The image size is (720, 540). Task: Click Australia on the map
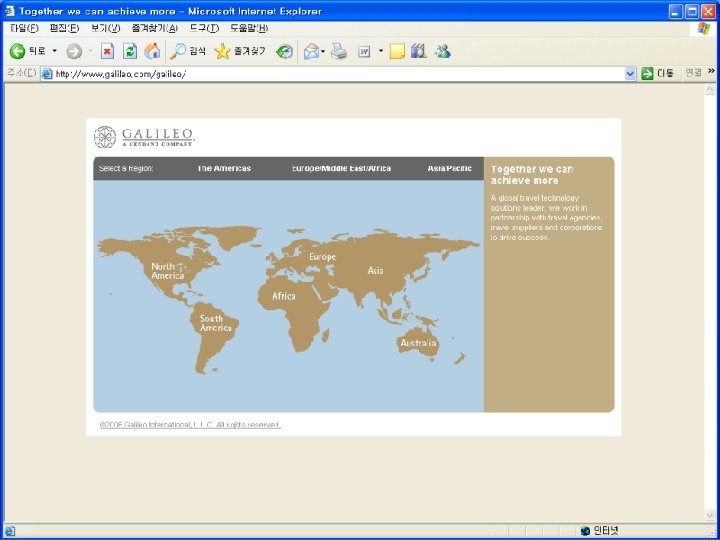pos(418,343)
